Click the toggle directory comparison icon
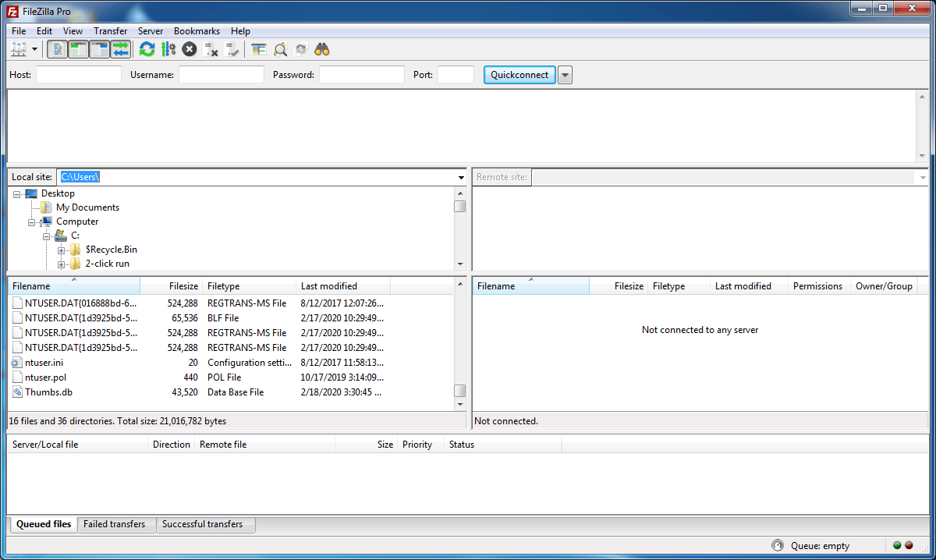936x560 pixels. (x=280, y=50)
